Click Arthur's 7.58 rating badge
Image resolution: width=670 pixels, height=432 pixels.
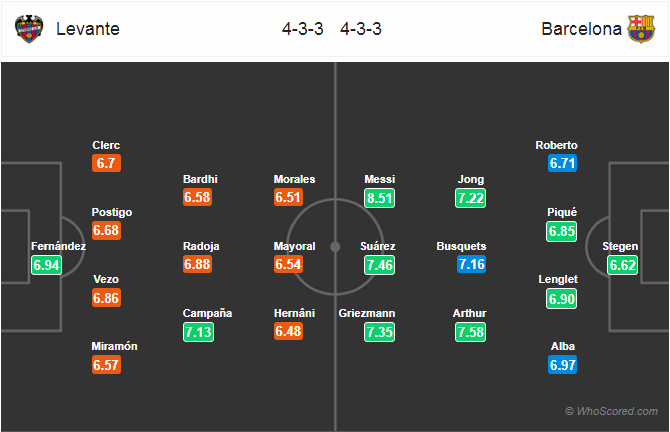470,332
